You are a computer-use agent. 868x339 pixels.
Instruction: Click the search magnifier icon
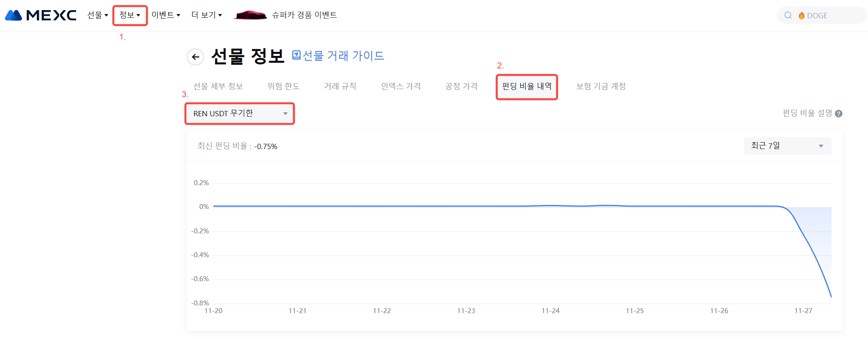coord(788,15)
